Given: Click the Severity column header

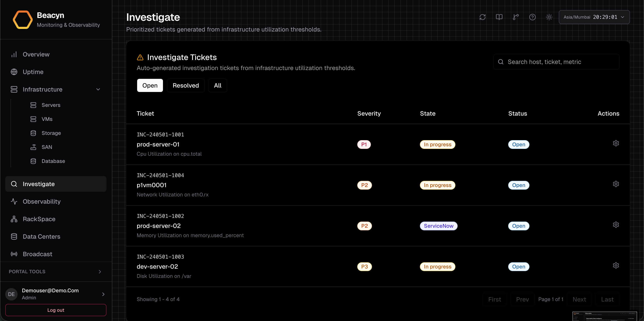Looking at the screenshot, I should pyautogui.click(x=369, y=113).
